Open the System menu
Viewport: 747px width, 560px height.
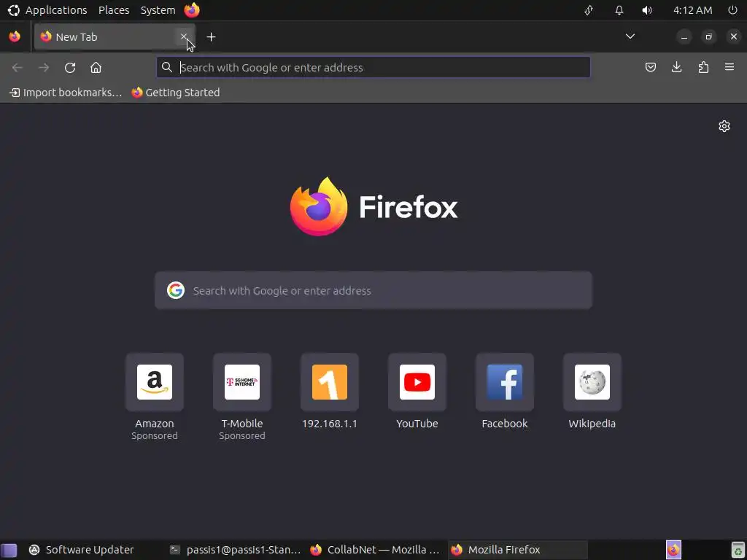158,10
